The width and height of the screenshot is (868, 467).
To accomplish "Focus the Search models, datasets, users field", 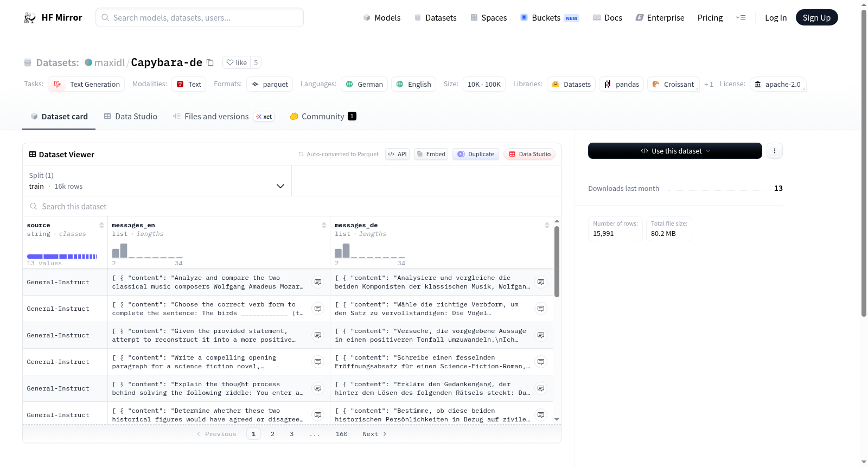I will point(200,17).
